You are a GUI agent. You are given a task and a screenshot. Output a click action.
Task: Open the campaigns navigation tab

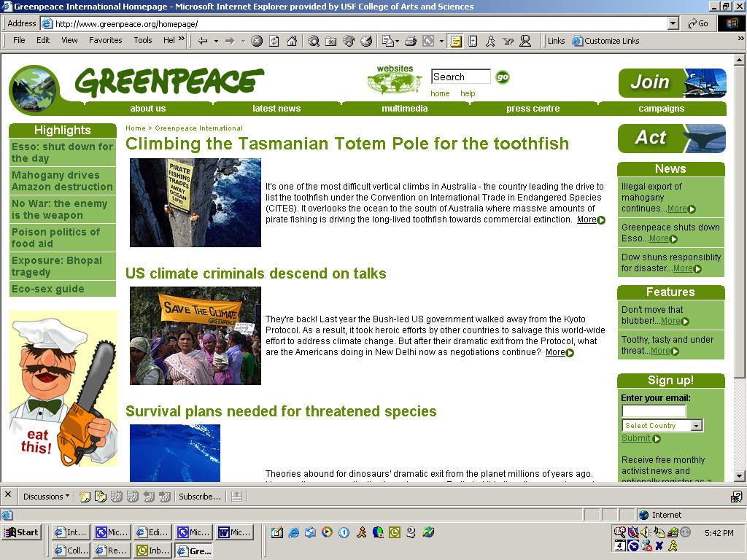click(662, 109)
